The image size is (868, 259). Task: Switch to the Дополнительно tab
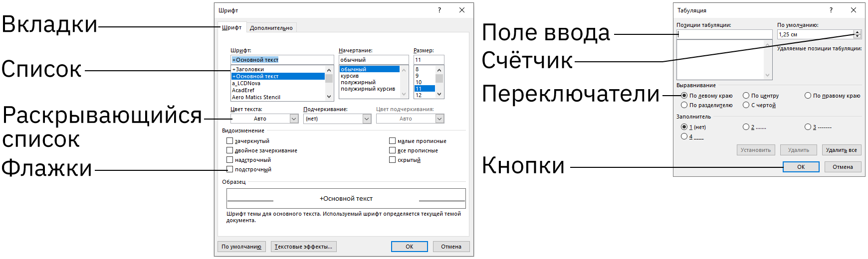pyautogui.click(x=271, y=28)
